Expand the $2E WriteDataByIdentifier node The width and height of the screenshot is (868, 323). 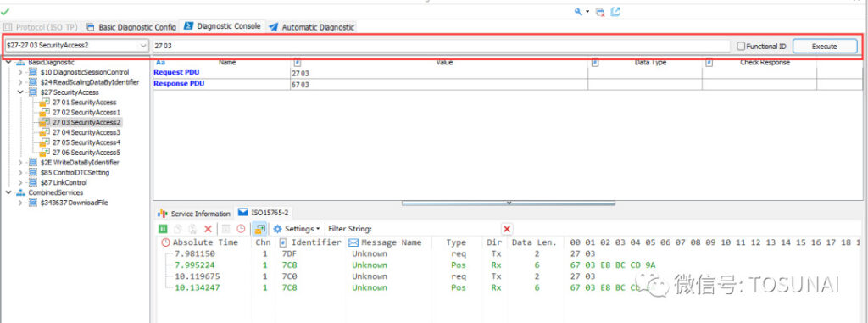pos(20,162)
